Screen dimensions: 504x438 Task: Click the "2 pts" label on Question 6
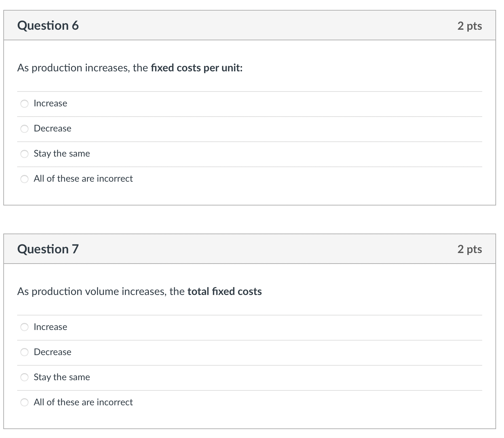point(469,26)
